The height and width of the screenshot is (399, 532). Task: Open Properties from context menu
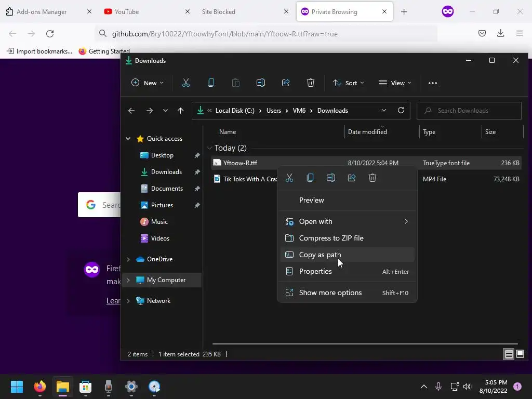click(x=347, y=271)
